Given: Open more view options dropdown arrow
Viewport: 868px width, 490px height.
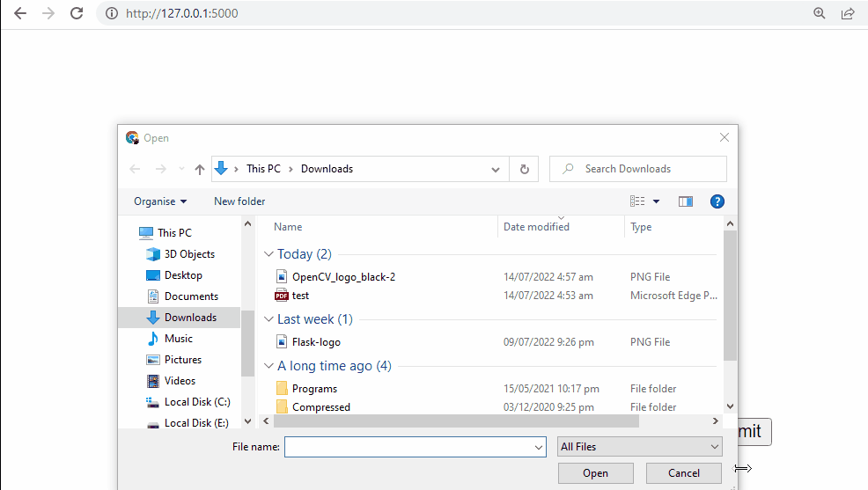Looking at the screenshot, I should click(656, 201).
